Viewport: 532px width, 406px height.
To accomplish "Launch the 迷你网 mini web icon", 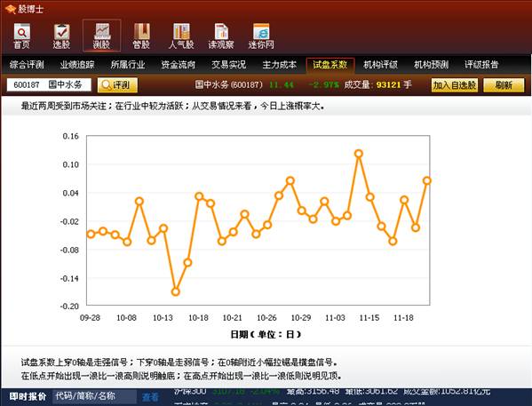I will pyautogui.click(x=261, y=36).
